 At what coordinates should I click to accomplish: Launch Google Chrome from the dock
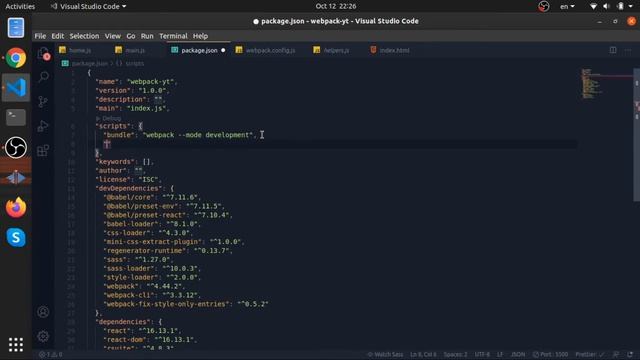pos(16,58)
